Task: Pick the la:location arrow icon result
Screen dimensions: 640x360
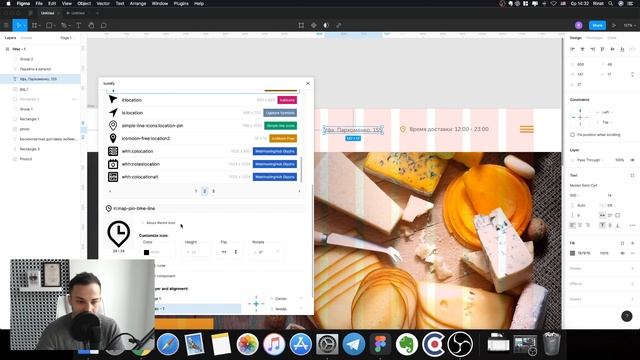Action: point(113,112)
